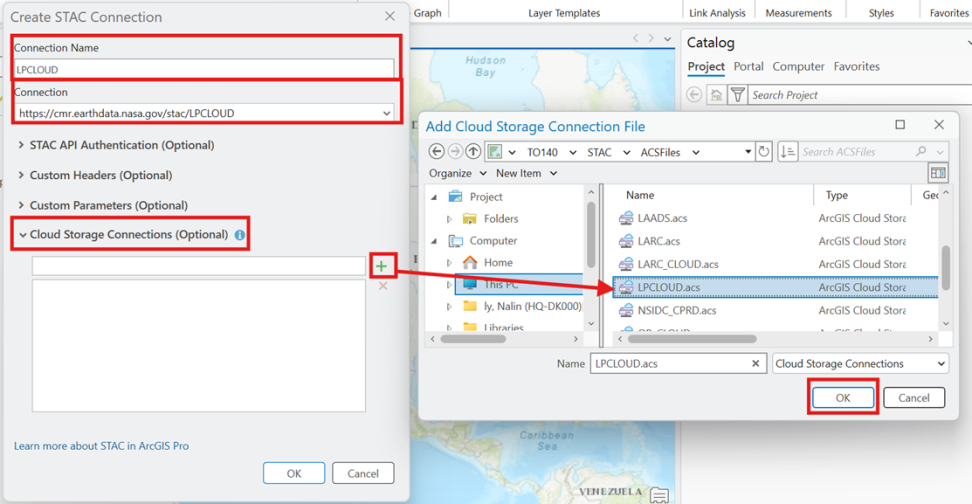Click the file list horizontal scrollbar
The image size is (972, 504).
[692, 339]
